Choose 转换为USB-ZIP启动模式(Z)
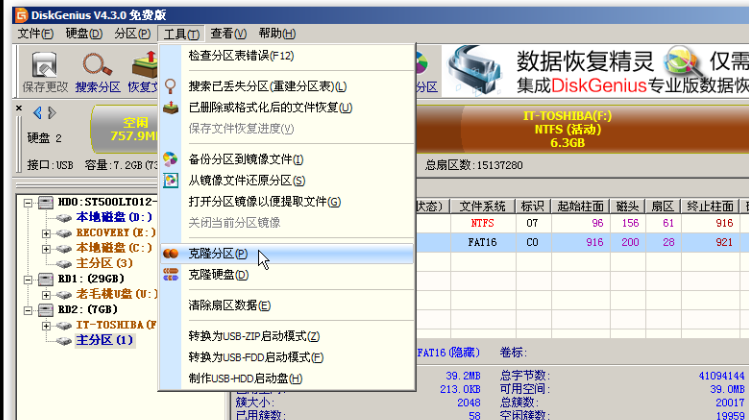 click(287, 336)
